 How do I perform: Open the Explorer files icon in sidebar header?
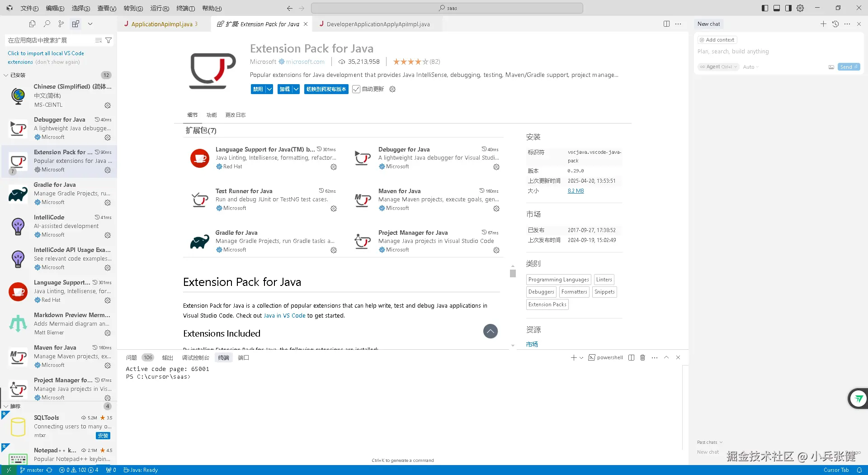point(32,24)
